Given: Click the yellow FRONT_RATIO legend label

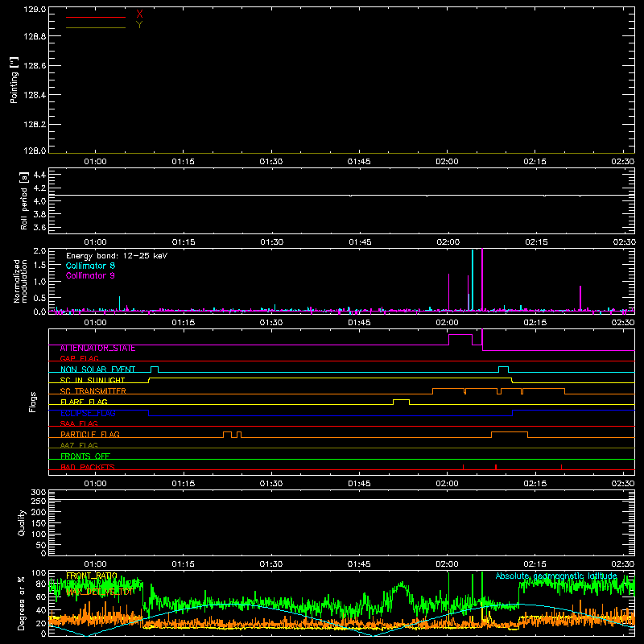Looking at the screenshot, I should 92,576.
